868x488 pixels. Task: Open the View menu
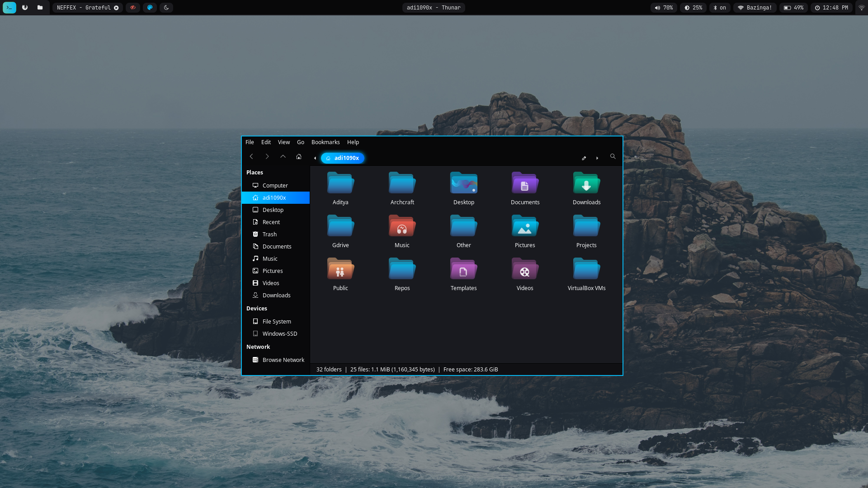pyautogui.click(x=284, y=142)
